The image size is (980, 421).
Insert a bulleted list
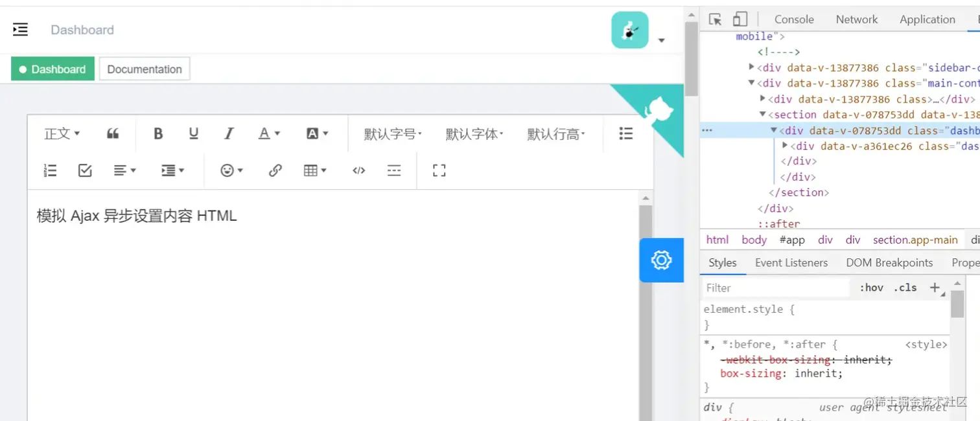point(625,133)
